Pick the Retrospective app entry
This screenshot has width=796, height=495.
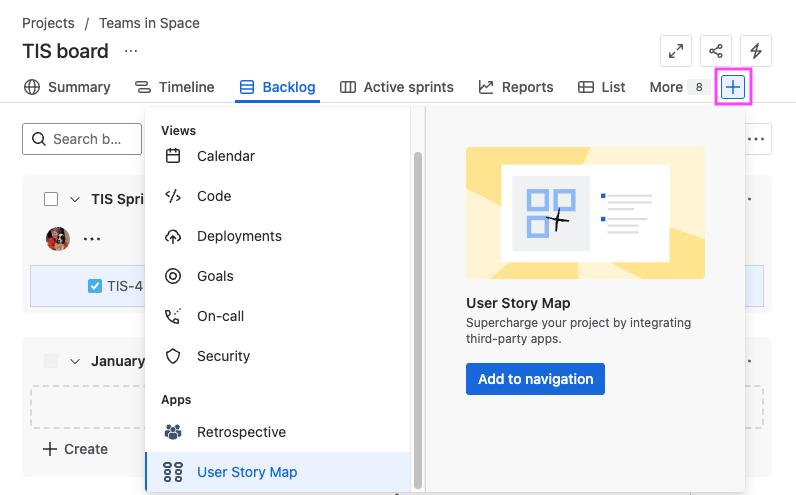click(241, 432)
